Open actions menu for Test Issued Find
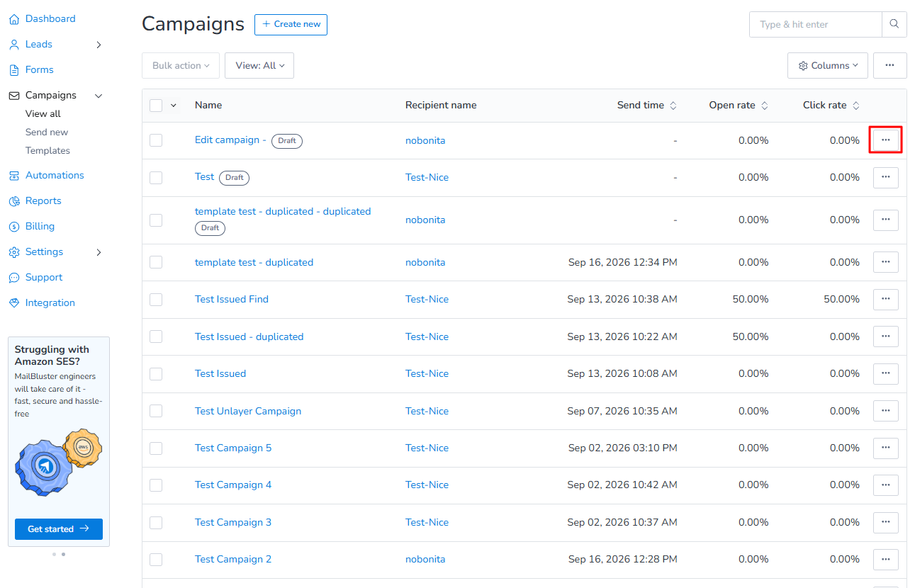 pyautogui.click(x=886, y=299)
